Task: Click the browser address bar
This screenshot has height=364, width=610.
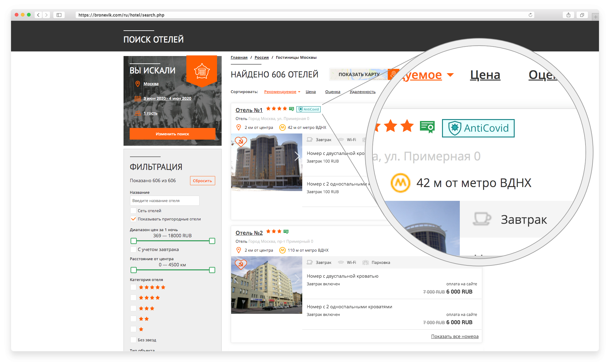Action: point(305,15)
